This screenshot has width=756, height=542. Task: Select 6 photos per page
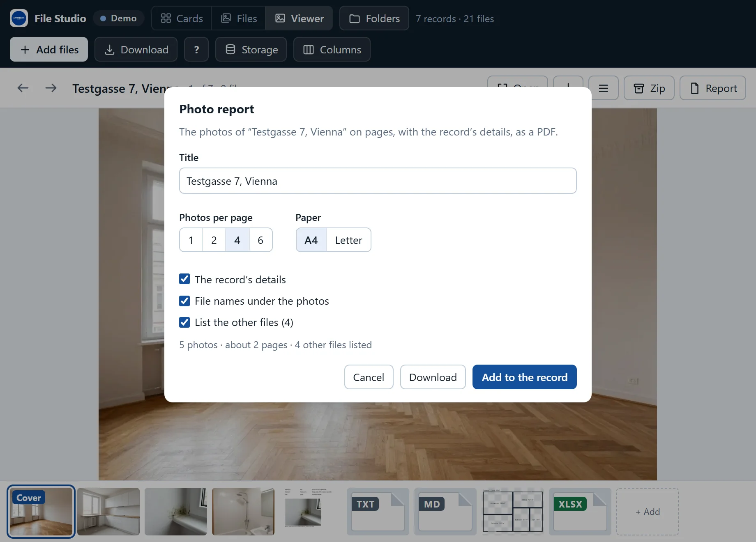(260, 240)
